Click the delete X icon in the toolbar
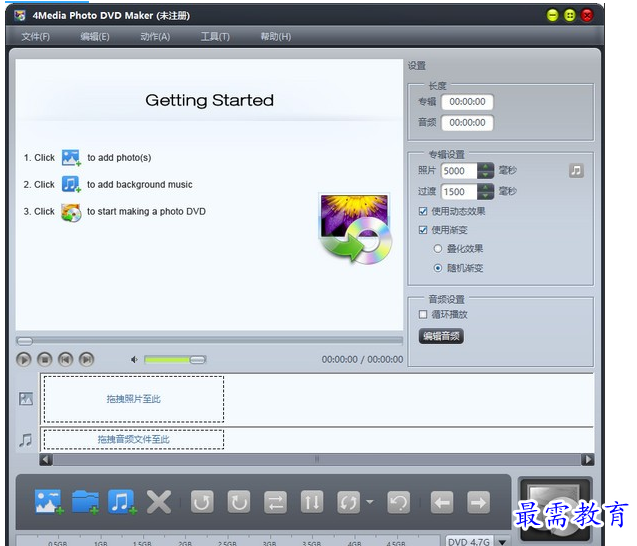 [x=159, y=503]
